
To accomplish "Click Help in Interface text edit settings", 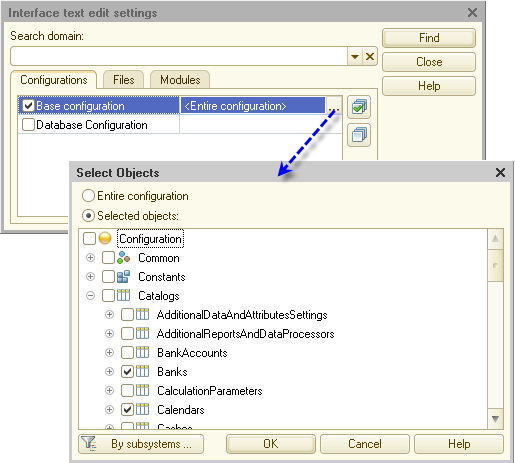I will (x=429, y=86).
